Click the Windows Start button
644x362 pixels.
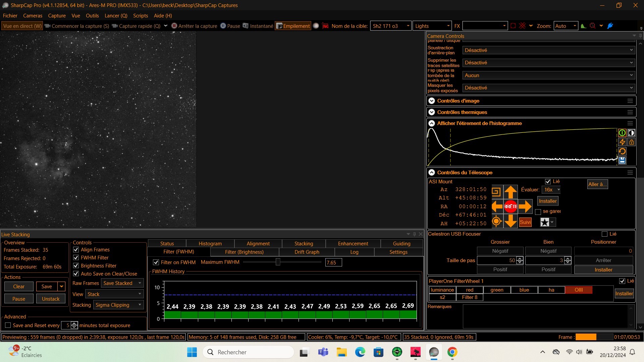click(x=192, y=352)
